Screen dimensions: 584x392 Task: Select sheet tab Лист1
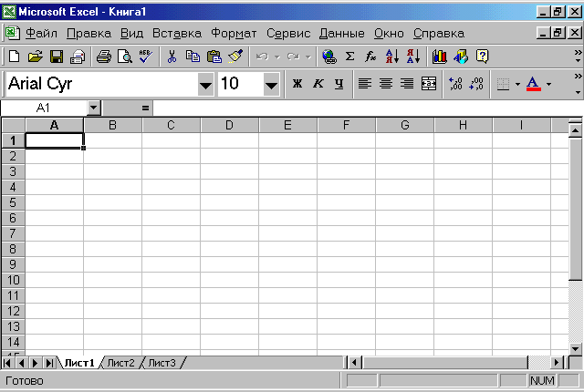[79, 363]
